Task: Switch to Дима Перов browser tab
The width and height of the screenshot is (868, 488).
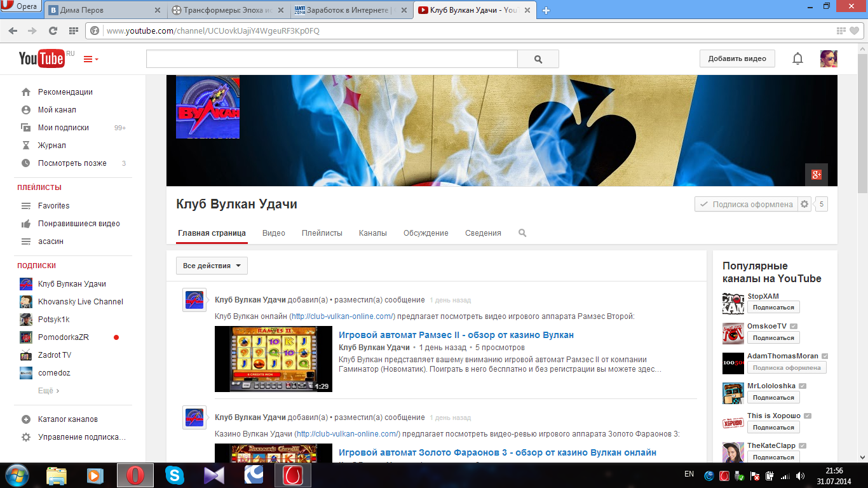Action: coord(104,10)
